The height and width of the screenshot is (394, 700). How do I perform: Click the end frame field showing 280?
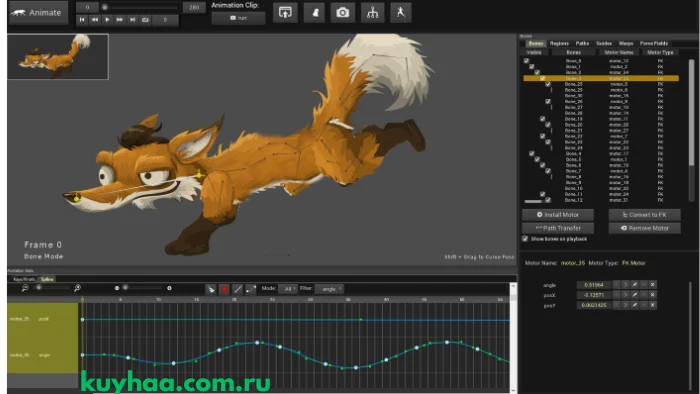194,7
